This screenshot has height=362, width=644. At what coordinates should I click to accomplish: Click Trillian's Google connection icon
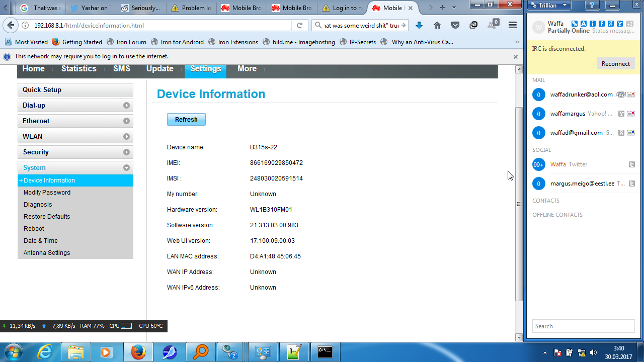[610, 24]
